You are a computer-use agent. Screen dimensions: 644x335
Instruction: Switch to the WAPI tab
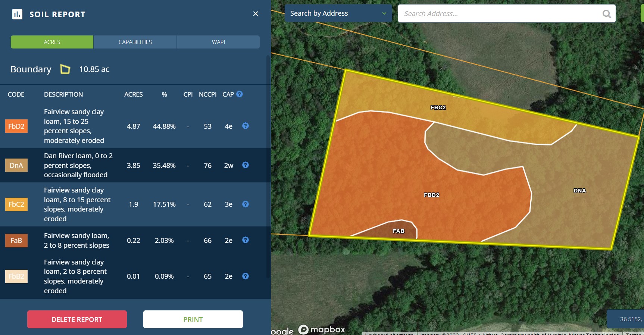coord(218,42)
